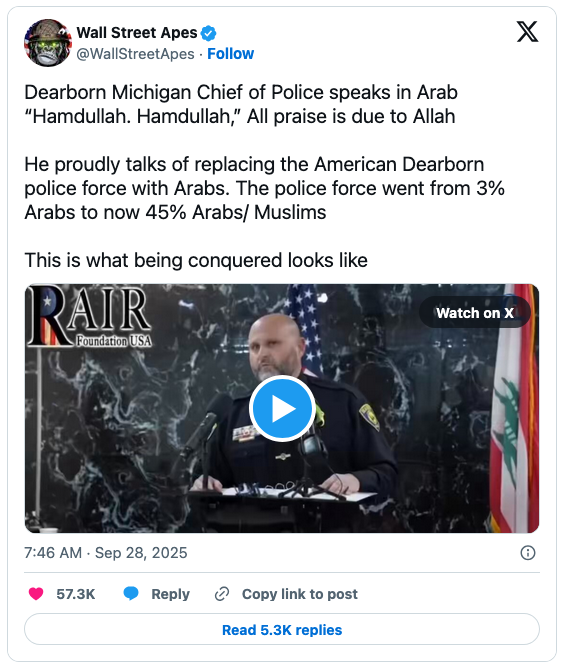Click the tweet body text
The height and width of the screenshot is (669, 568).
tap(265, 176)
